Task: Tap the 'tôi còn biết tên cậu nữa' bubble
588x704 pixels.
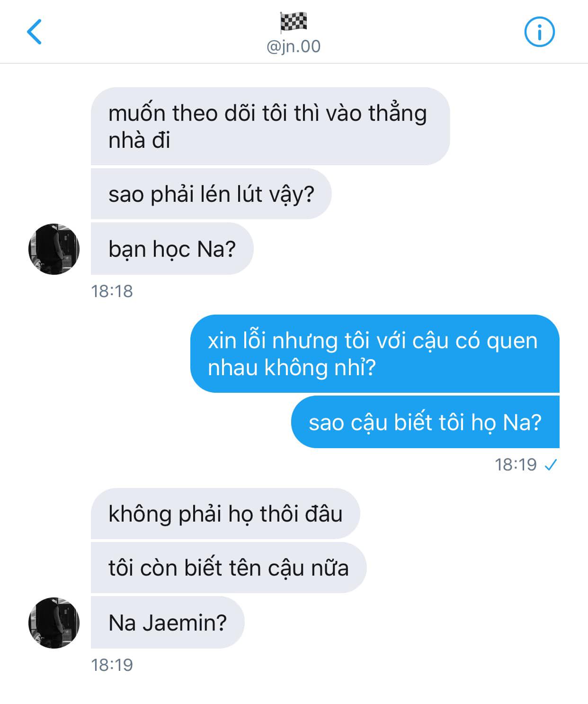Action: tap(229, 568)
